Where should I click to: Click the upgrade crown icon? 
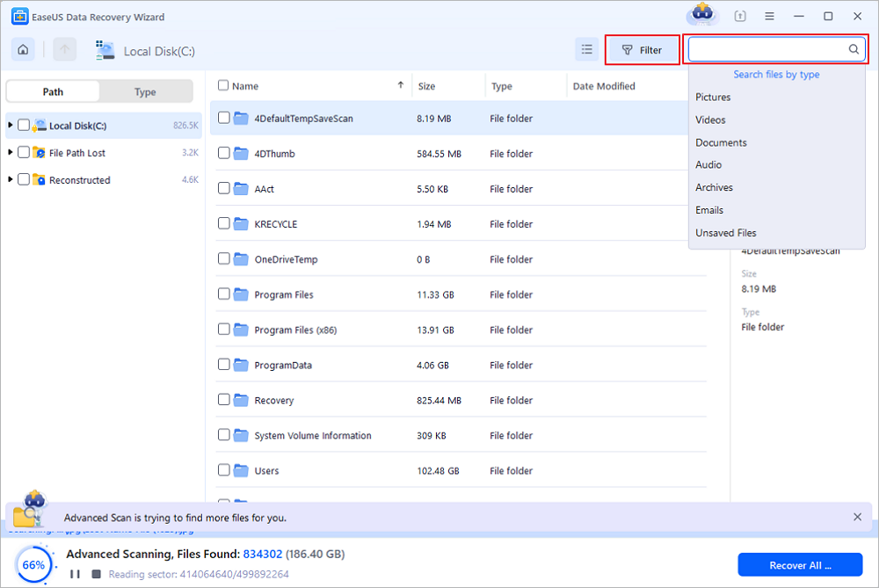(x=701, y=15)
